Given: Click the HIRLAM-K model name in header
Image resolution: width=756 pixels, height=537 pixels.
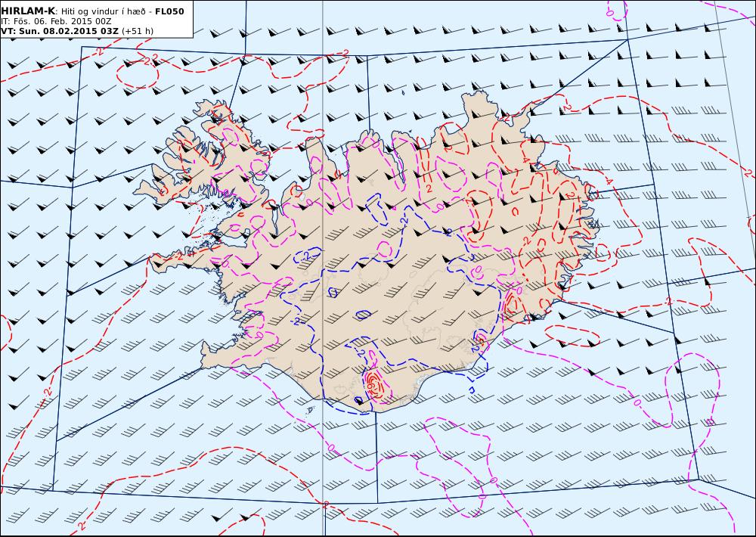Looking at the screenshot, I should coord(29,11).
